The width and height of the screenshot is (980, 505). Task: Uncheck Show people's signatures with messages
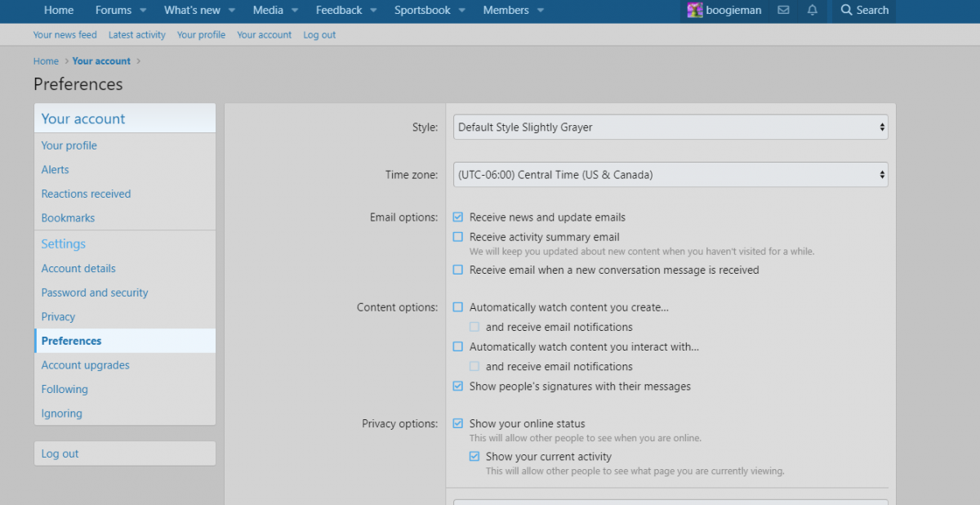pyautogui.click(x=458, y=386)
